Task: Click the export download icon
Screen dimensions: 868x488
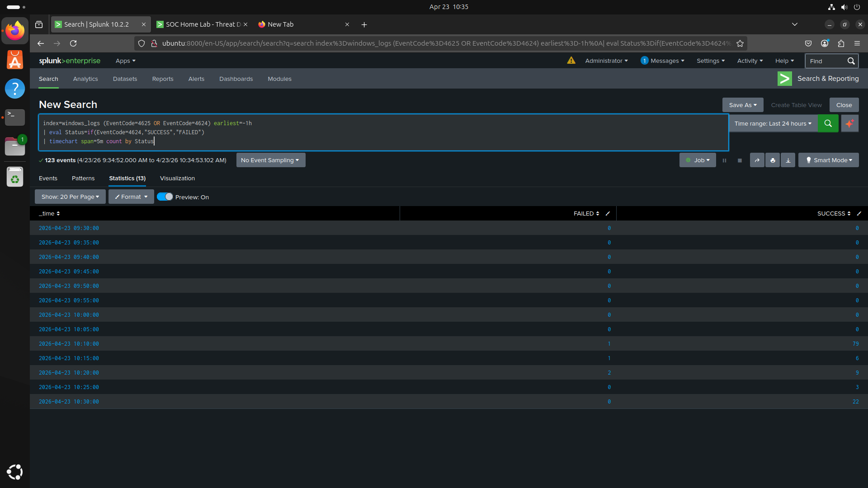Action: pyautogui.click(x=788, y=160)
